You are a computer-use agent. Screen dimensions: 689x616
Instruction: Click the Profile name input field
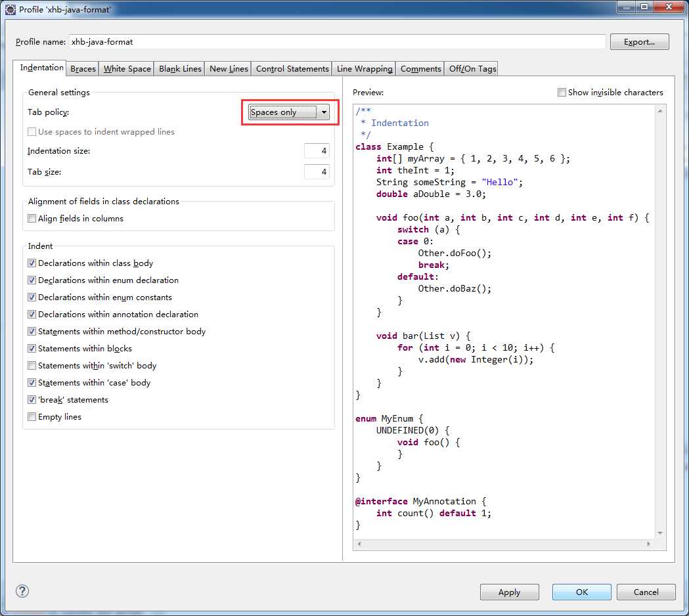(337, 42)
